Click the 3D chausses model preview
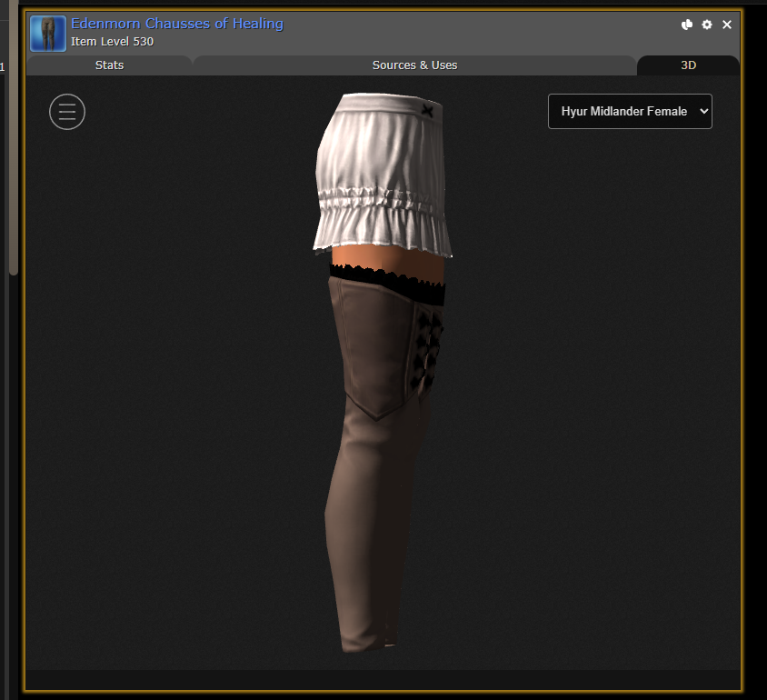Screen dimensions: 767x700 tap(383, 372)
